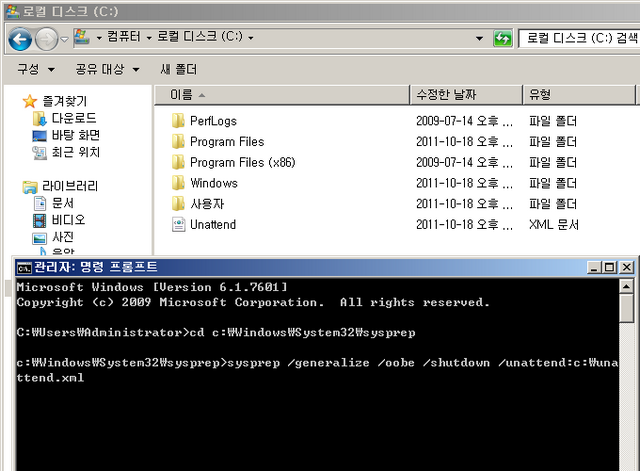Select 컴퓨터 in the address breadcrumb
The height and width of the screenshot is (471, 640).
pos(124,37)
